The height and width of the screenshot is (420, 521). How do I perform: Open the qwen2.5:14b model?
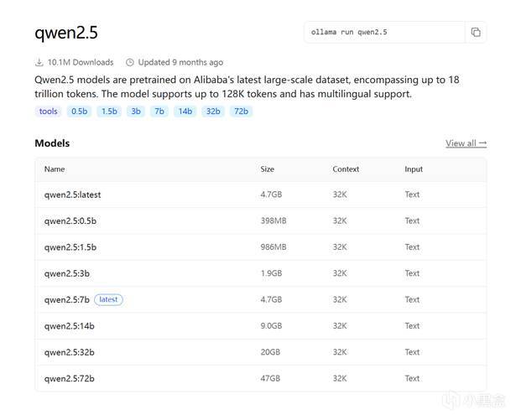point(69,326)
